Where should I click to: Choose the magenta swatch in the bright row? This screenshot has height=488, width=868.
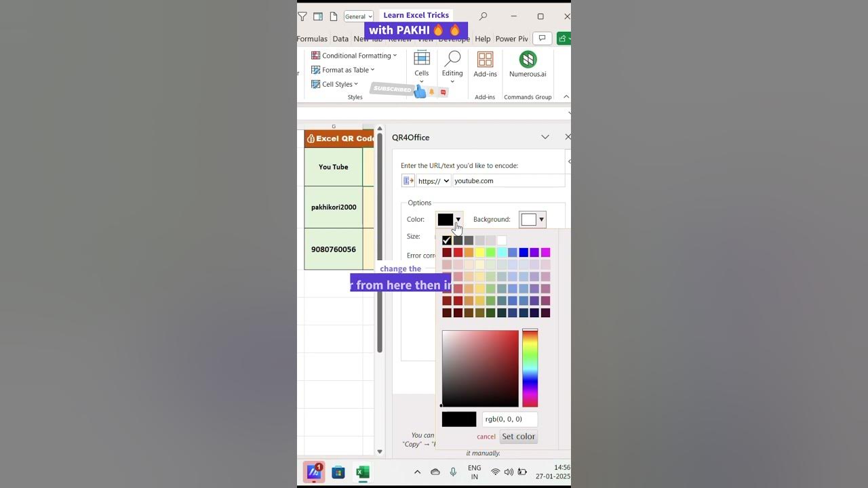tap(546, 253)
